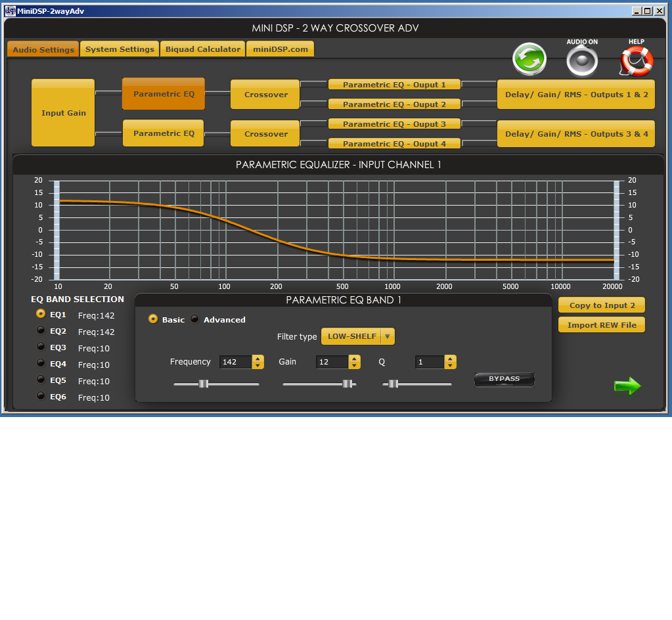Select the EQ1 band radio button

[41, 314]
